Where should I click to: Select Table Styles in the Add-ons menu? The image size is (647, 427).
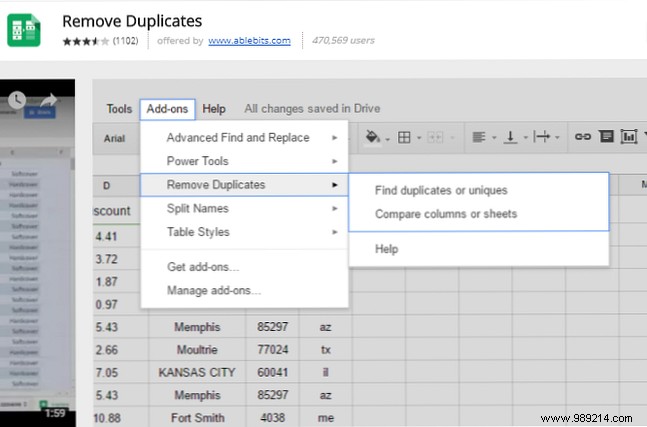point(244,232)
